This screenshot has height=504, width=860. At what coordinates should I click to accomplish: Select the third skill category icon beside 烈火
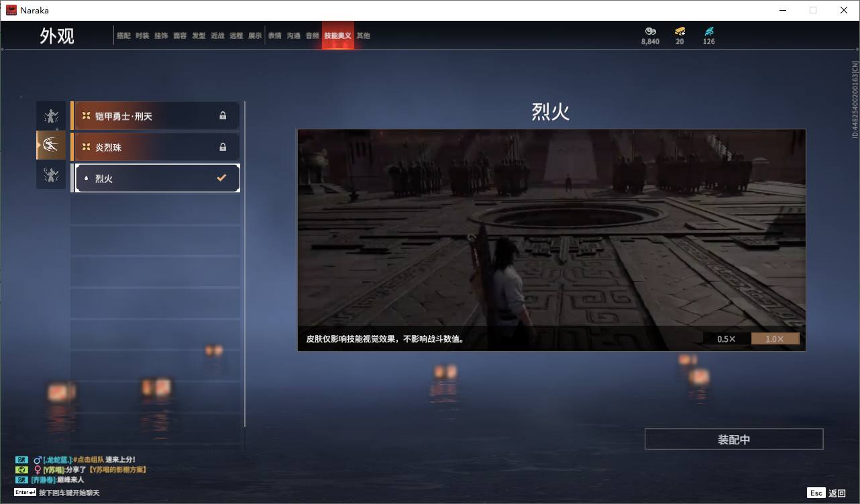51,174
